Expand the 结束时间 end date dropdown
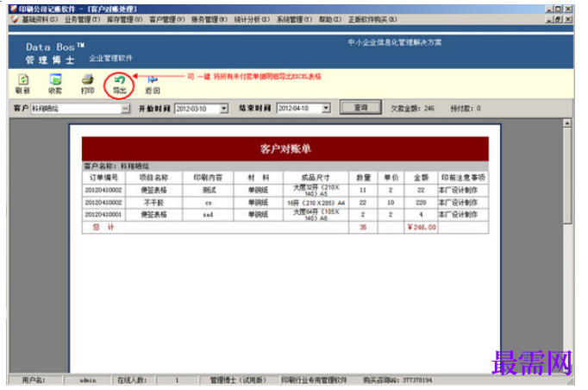The width and height of the screenshot is (588, 390). pyautogui.click(x=326, y=109)
